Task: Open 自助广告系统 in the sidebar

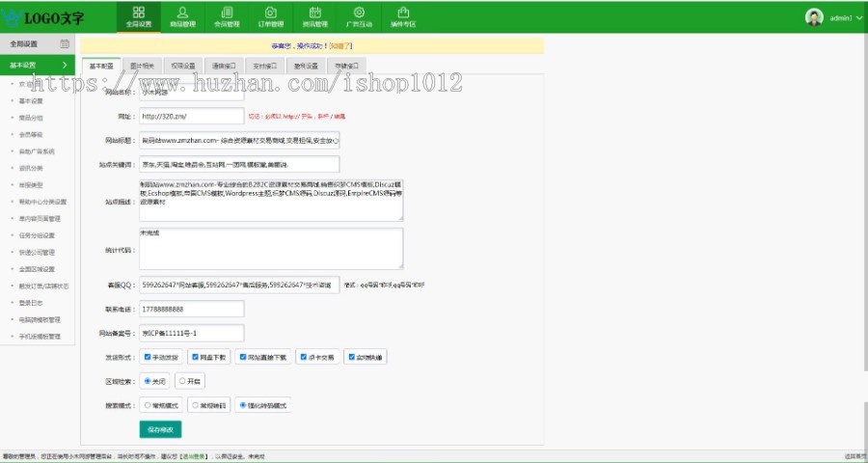Action: (37, 151)
